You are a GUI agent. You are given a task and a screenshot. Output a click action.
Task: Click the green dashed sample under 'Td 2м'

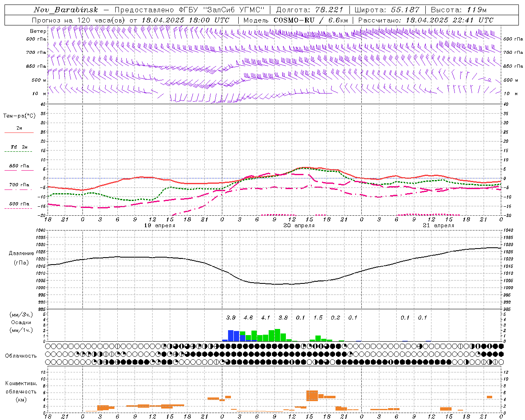click(18, 152)
